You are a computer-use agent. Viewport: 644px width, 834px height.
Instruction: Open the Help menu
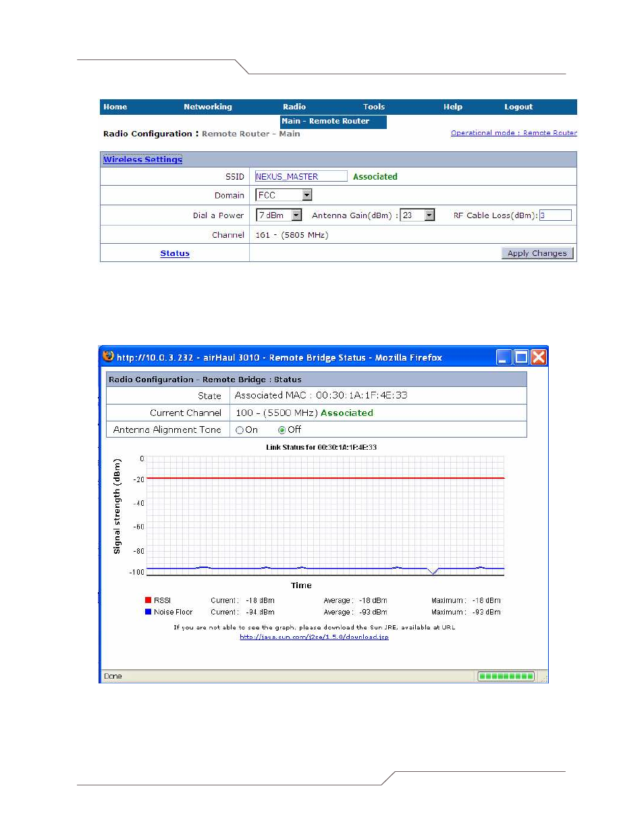(453, 107)
